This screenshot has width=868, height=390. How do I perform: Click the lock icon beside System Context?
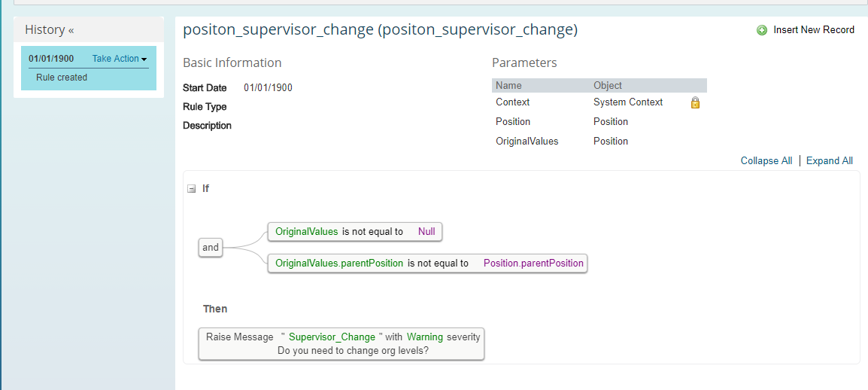pyautogui.click(x=695, y=102)
